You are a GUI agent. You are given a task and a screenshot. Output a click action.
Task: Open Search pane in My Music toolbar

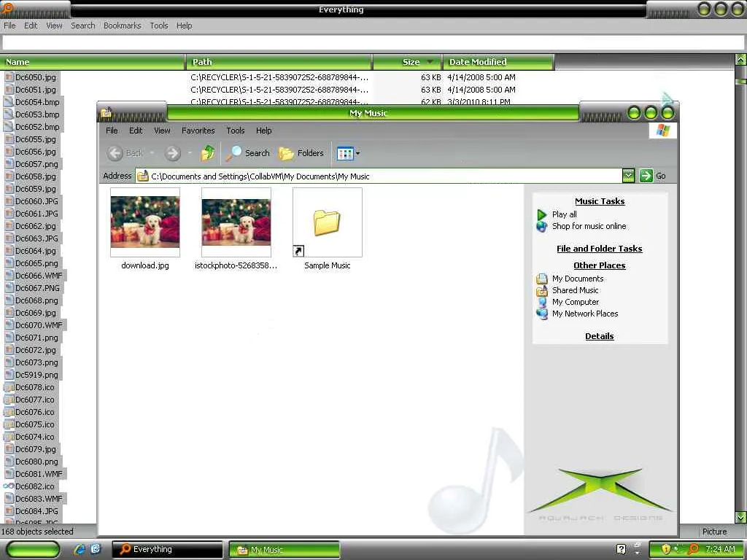tap(248, 153)
